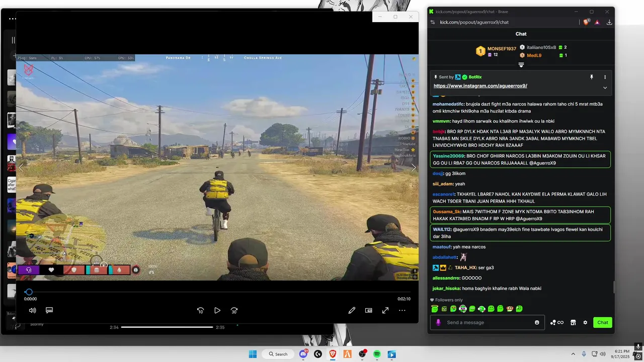Open the agueerrox9 Instagram link

point(480,86)
